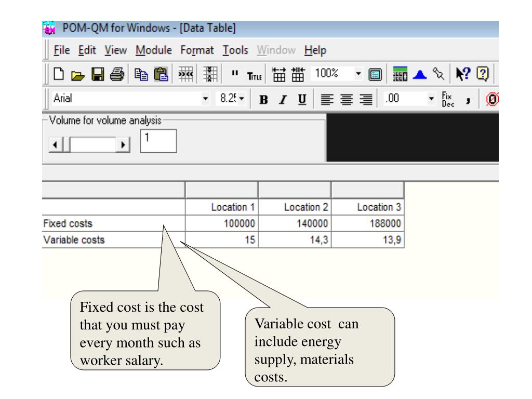
Task: Click the cell containing 188000
Action: [368, 223]
